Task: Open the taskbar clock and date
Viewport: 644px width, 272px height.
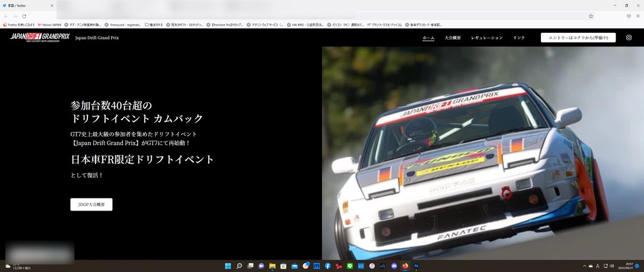Action: pyautogui.click(x=625, y=266)
